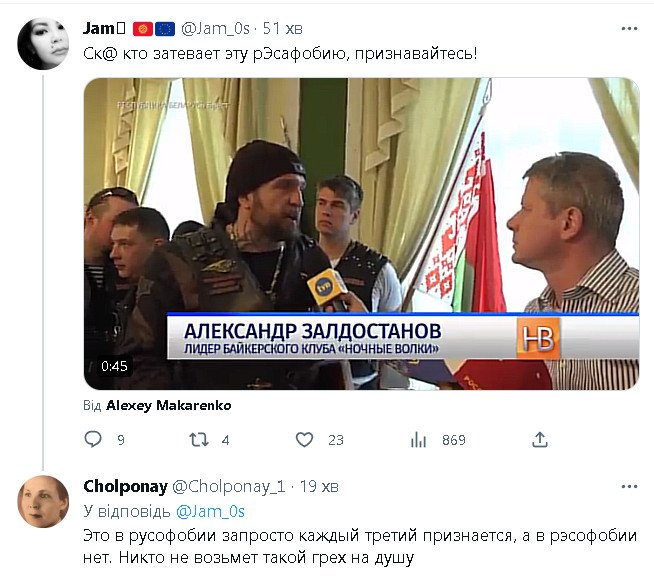654x577 pixels.
Task: Click the reply speech bubble icon
Action: coord(93,439)
